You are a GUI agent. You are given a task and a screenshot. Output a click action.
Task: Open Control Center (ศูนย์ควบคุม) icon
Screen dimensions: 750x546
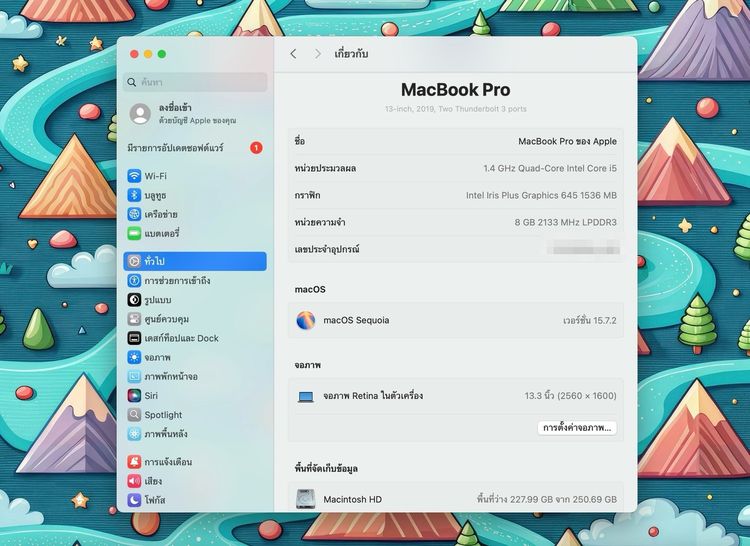coord(134,319)
